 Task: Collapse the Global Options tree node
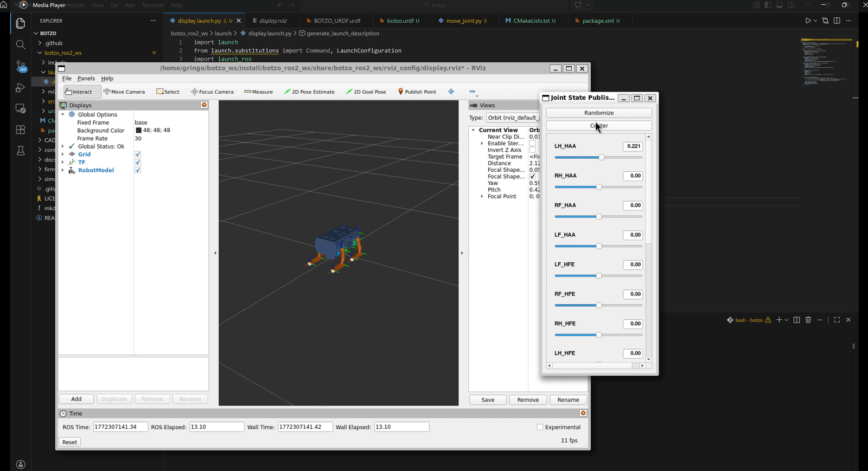pos(63,114)
